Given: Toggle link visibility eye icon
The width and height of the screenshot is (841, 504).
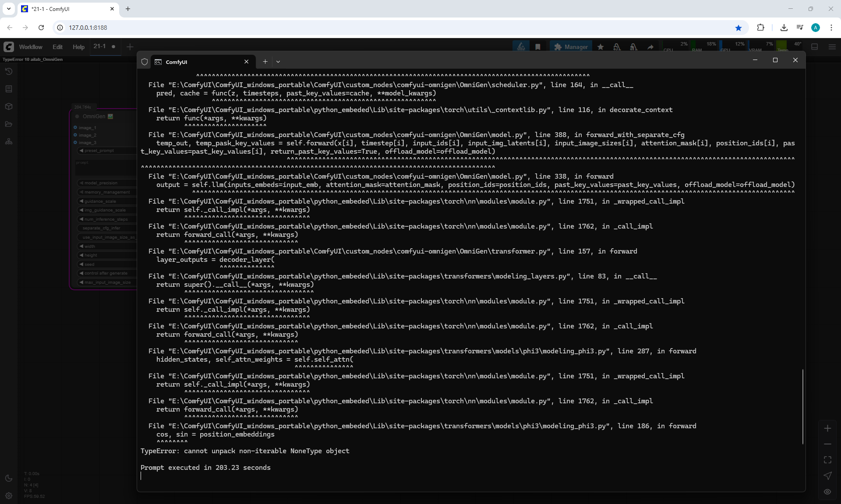Looking at the screenshot, I should tap(827, 492).
